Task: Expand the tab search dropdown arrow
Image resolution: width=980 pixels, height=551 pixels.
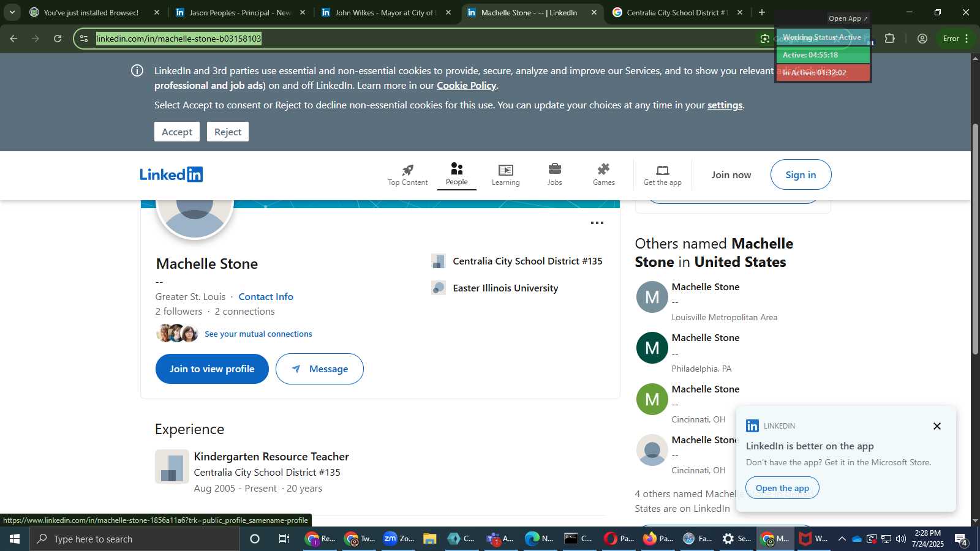Action: coord(12,12)
